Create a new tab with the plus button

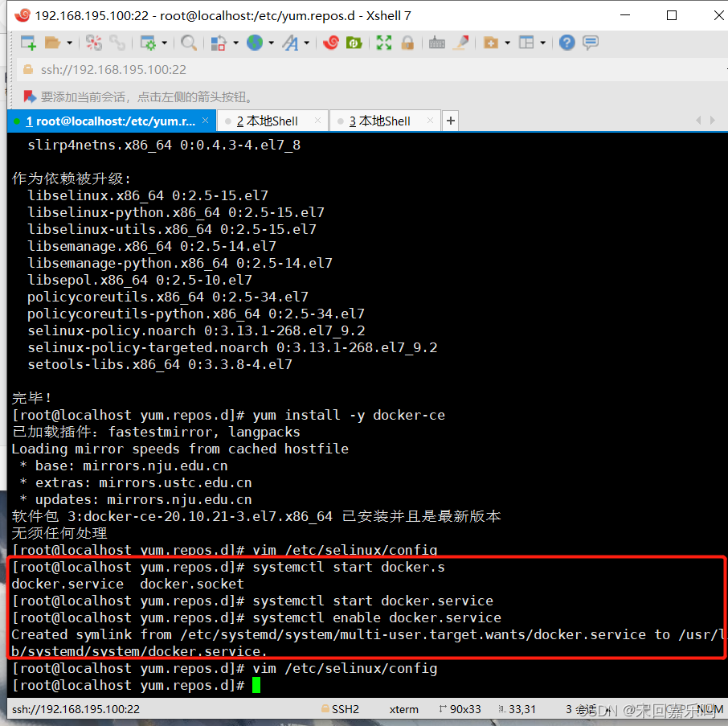point(450,120)
